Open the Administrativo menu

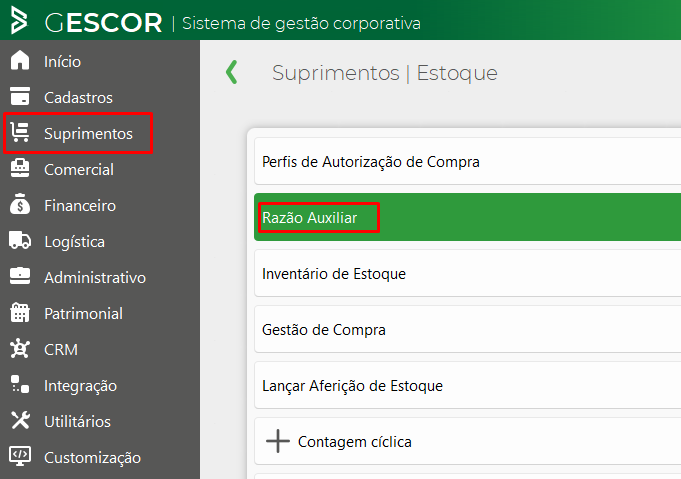94,277
